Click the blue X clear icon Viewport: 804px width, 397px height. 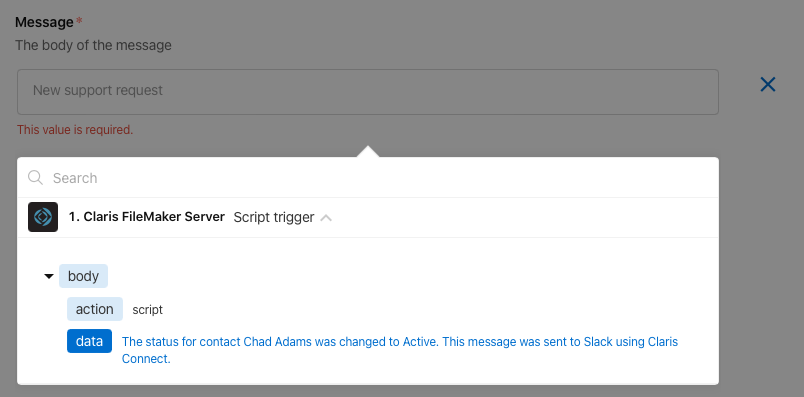click(x=768, y=85)
